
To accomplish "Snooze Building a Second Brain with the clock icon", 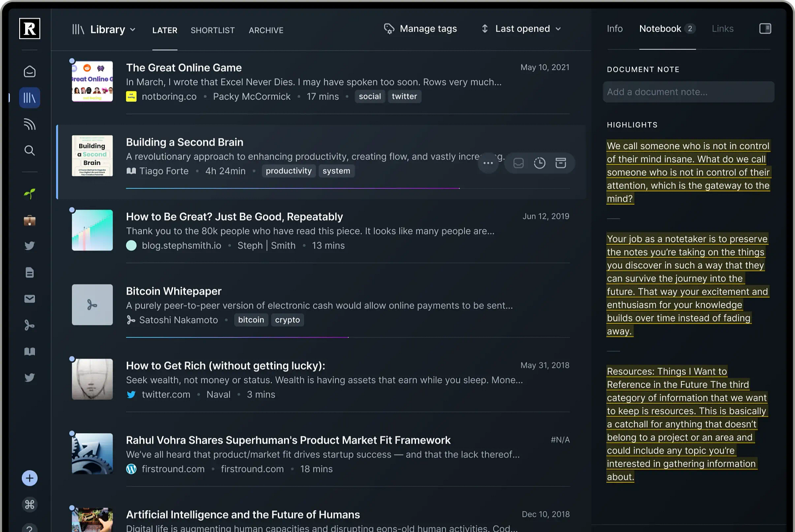I will (x=539, y=163).
